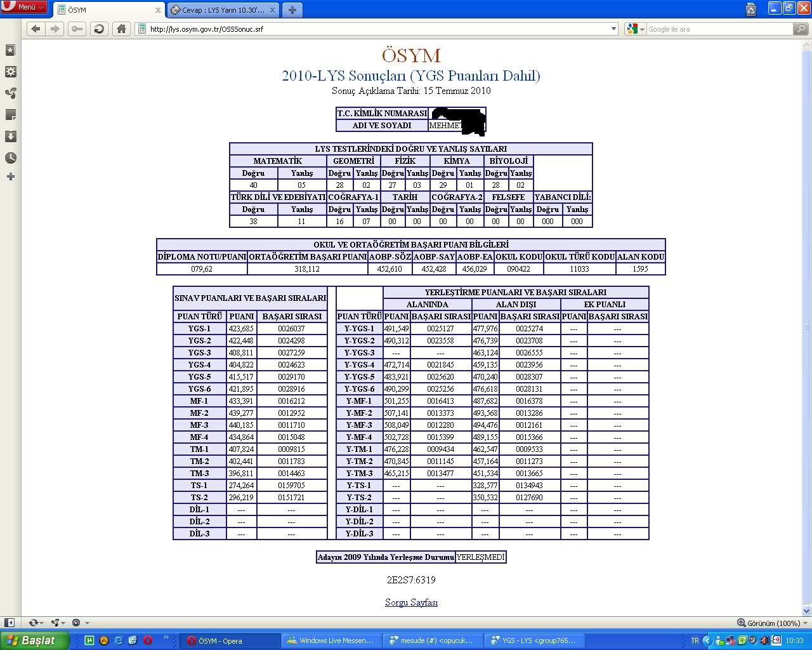This screenshot has height=650, width=812.
Task: Open the History clock sidebar panel
Action: (x=10, y=158)
